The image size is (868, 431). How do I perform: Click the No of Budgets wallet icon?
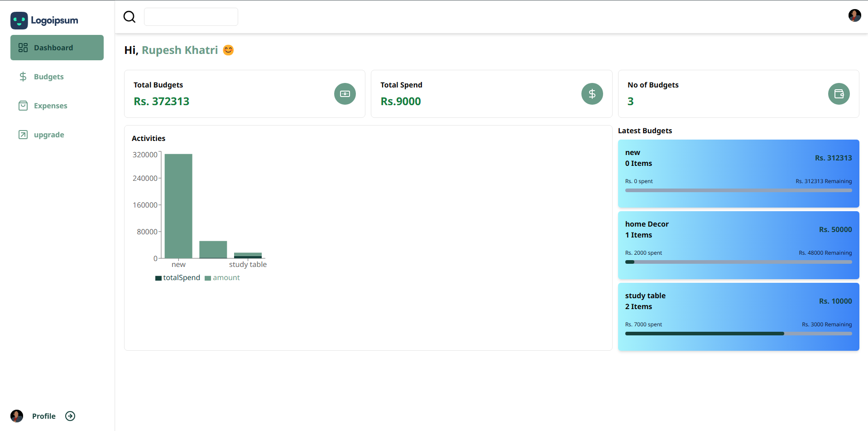click(839, 94)
